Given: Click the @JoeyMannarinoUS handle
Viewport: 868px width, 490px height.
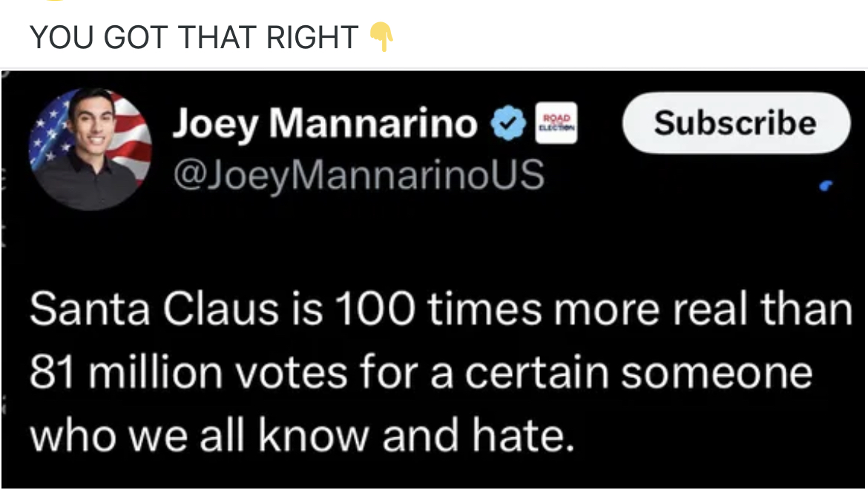Looking at the screenshot, I should point(358,175).
